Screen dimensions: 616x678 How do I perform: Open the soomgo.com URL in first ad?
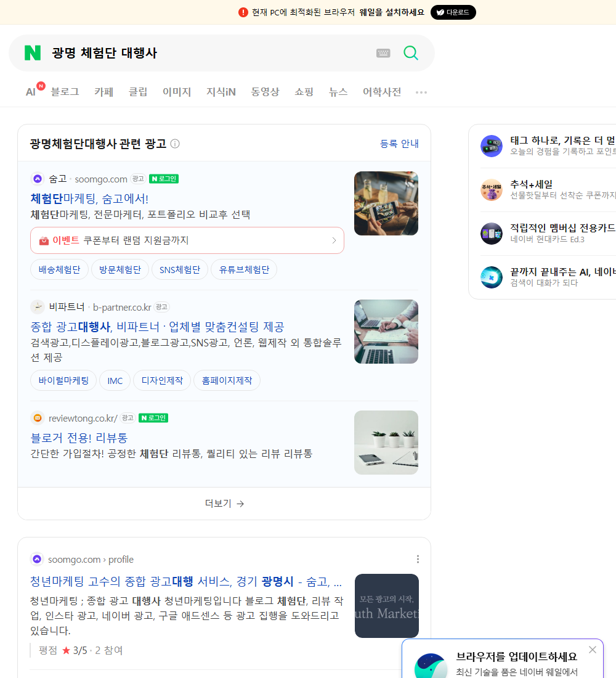point(101,179)
